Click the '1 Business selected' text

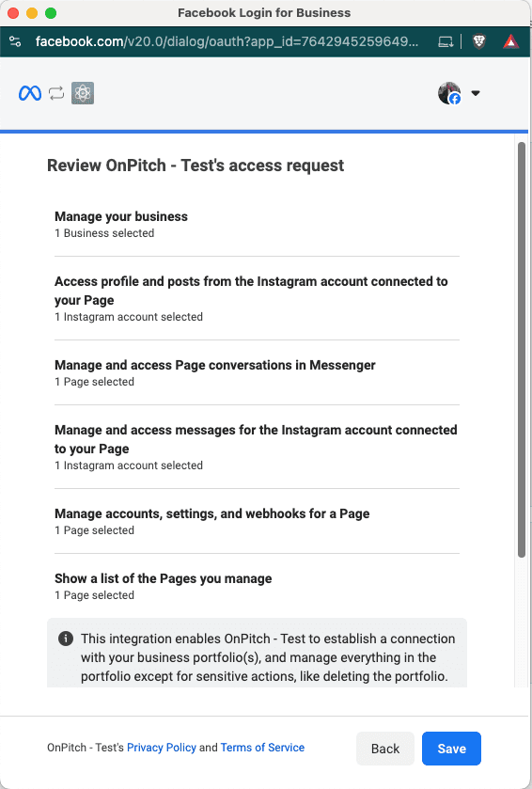pyautogui.click(x=104, y=233)
